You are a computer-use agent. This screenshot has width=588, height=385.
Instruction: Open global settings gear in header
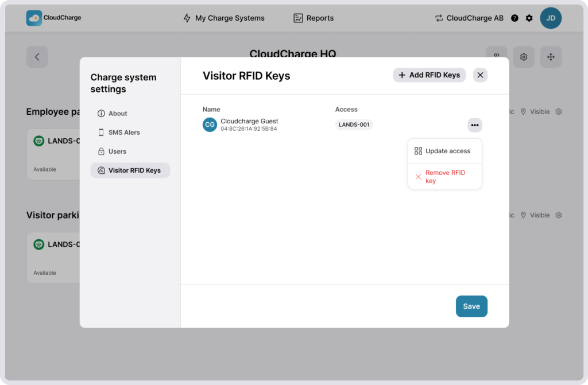[529, 18]
